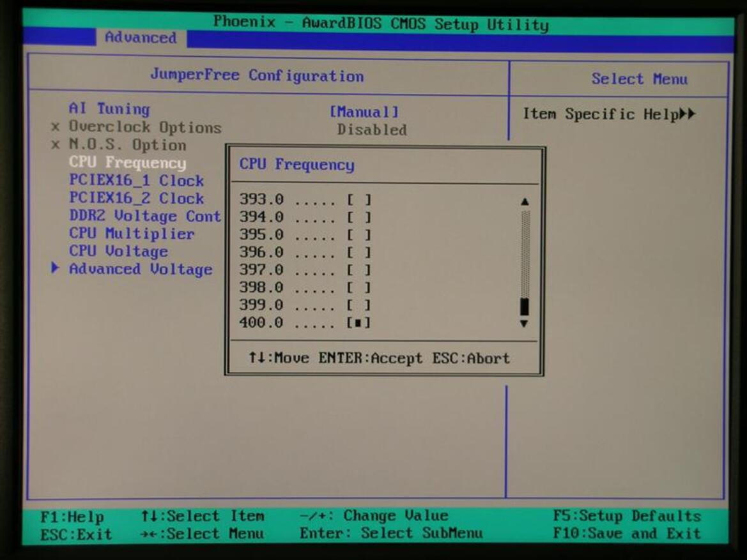Screen dimensions: 747x560
Task: Click the scrollbar thumb in frequency list
Action: tap(525, 306)
